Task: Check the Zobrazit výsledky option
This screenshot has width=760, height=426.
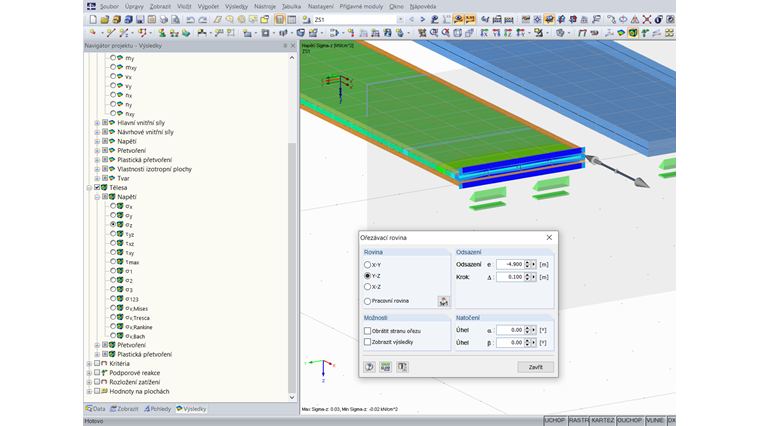Action: coord(368,342)
